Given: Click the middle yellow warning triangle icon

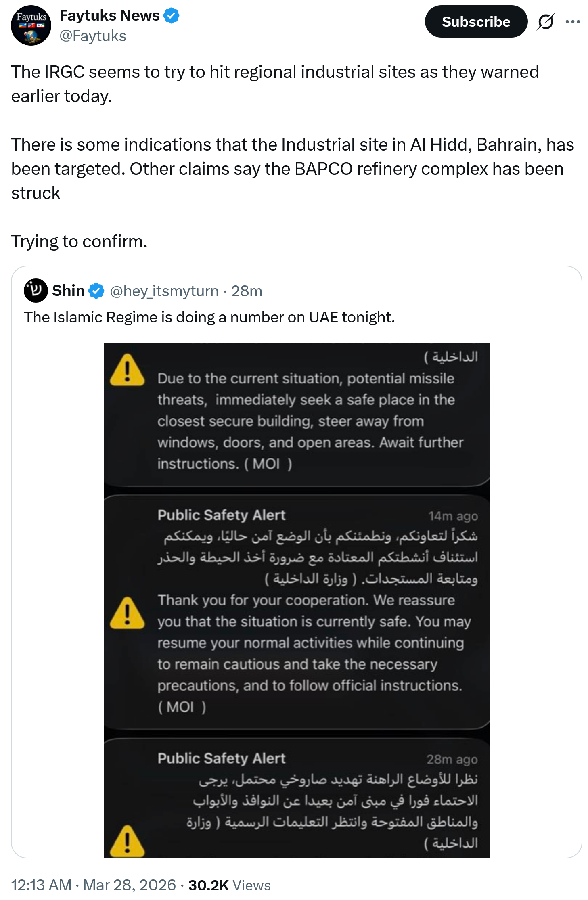Looking at the screenshot, I should click(x=127, y=613).
